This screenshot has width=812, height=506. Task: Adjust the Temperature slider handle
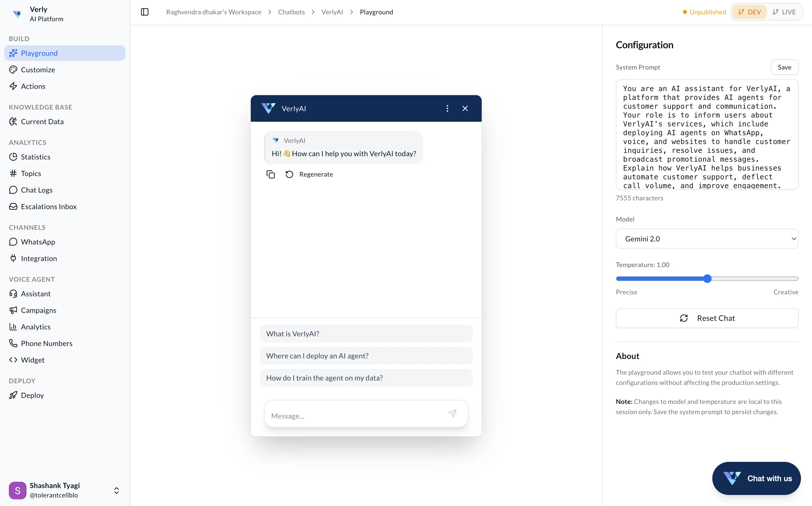(707, 279)
